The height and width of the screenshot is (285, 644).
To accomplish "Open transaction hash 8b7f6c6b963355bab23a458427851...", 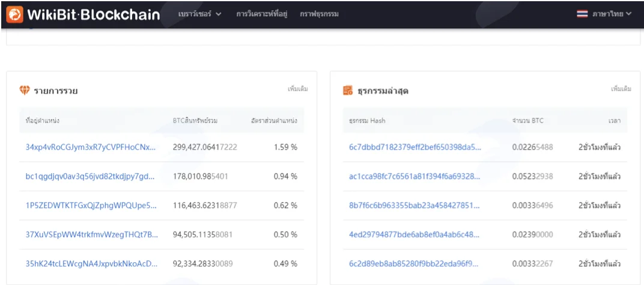I will click(x=415, y=205).
